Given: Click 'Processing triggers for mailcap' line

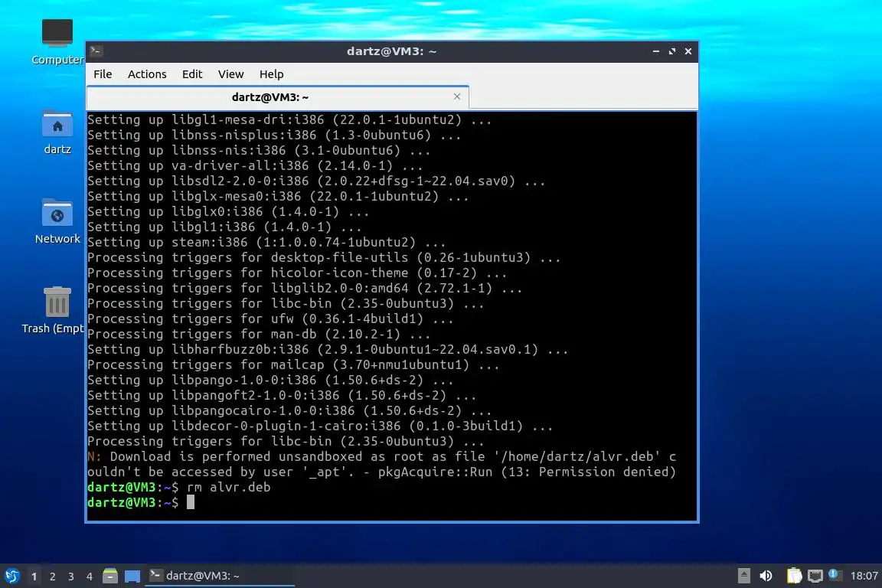Looking at the screenshot, I should [293, 364].
